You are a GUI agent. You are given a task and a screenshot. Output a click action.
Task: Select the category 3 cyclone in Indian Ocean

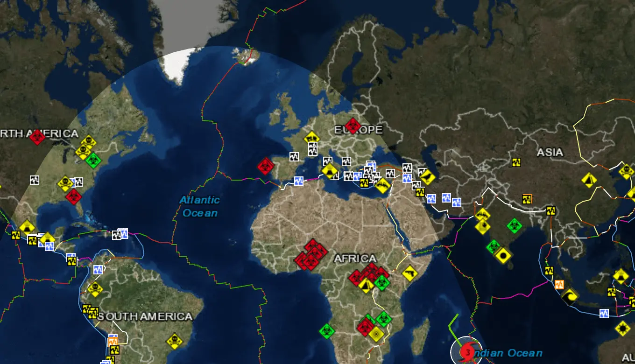[x=466, y=351]
